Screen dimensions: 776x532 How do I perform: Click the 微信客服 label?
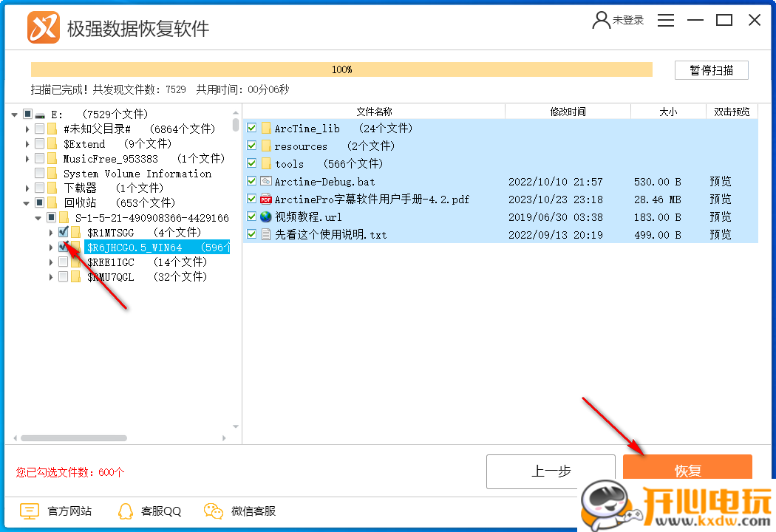253,511
